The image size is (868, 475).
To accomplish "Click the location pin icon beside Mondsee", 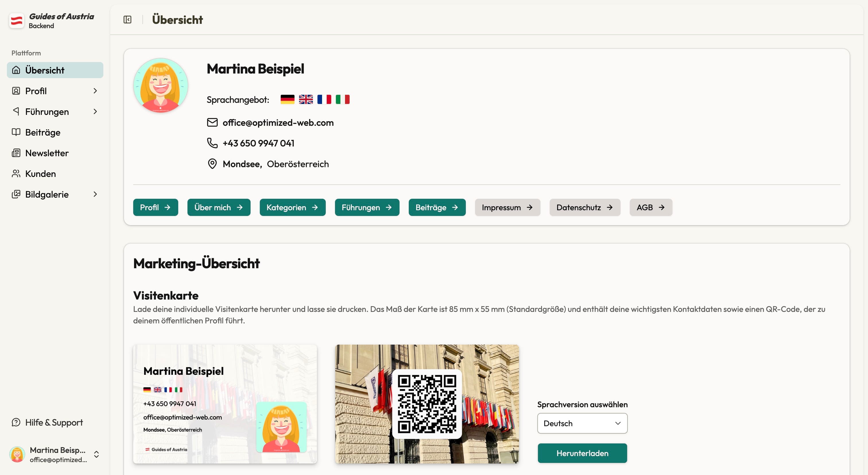I will [x=212, y=164].
